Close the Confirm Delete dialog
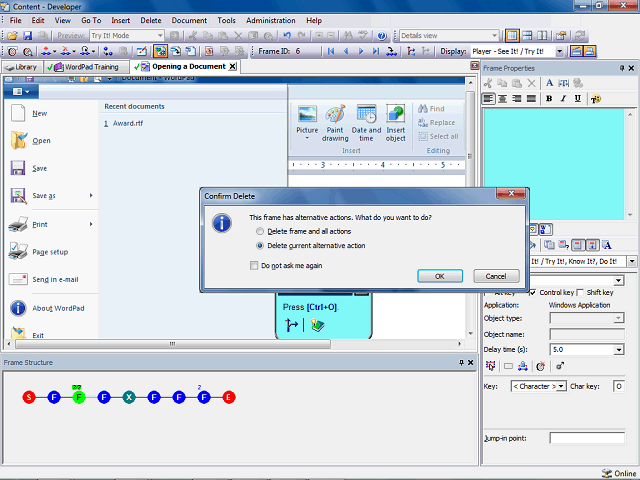The width and height of the screenshot is (640, 480). point(511,193)
